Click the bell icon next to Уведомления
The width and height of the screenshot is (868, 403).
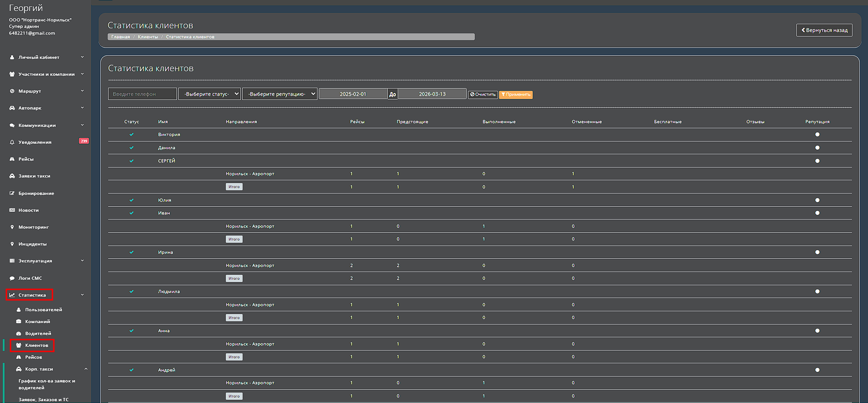coord(12,142)
